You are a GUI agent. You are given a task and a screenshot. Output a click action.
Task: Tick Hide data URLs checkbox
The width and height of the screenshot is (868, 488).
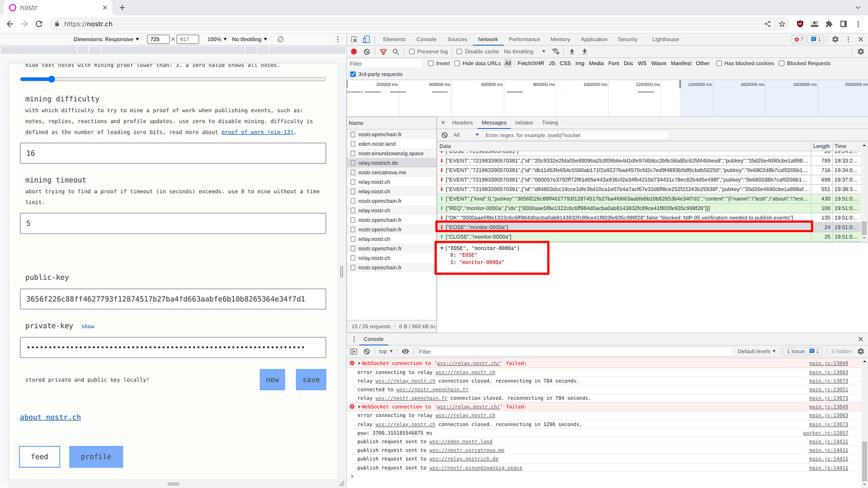point(457,63)
